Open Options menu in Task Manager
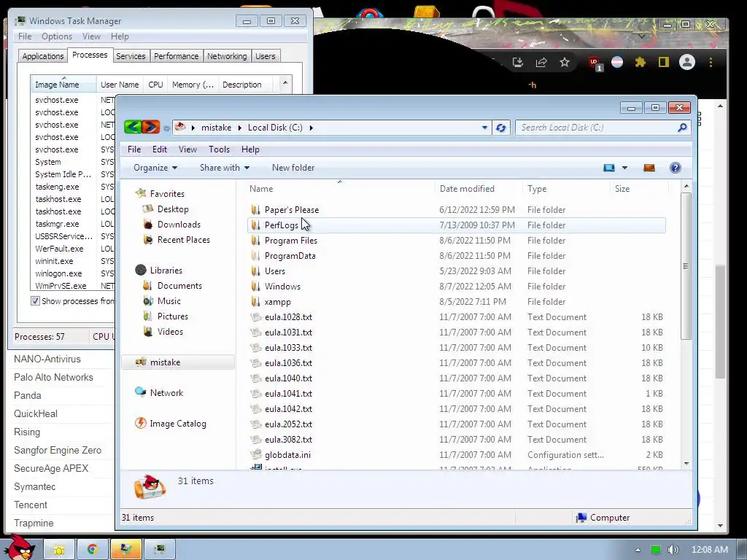This screenshot has width=747, height=560. click(x=57, y=36)
